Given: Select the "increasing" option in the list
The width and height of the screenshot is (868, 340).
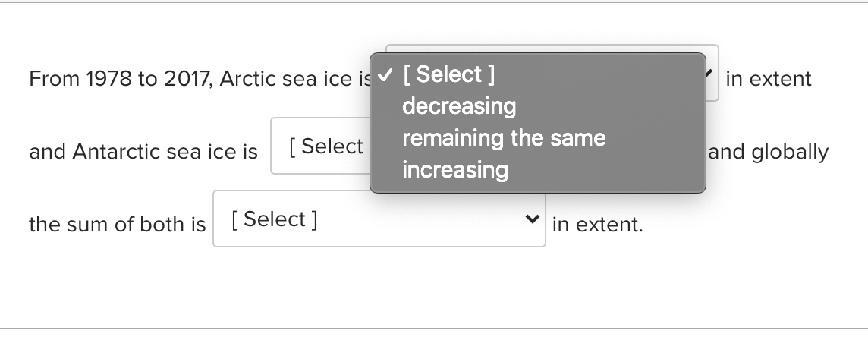Looking at the screenshot, I should 454,169.
